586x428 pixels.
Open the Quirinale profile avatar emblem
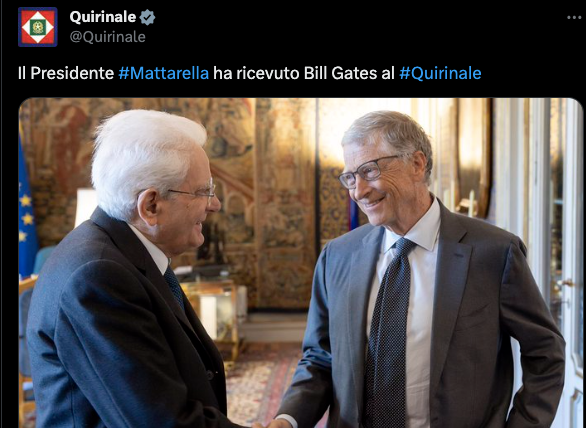[37, 27]
